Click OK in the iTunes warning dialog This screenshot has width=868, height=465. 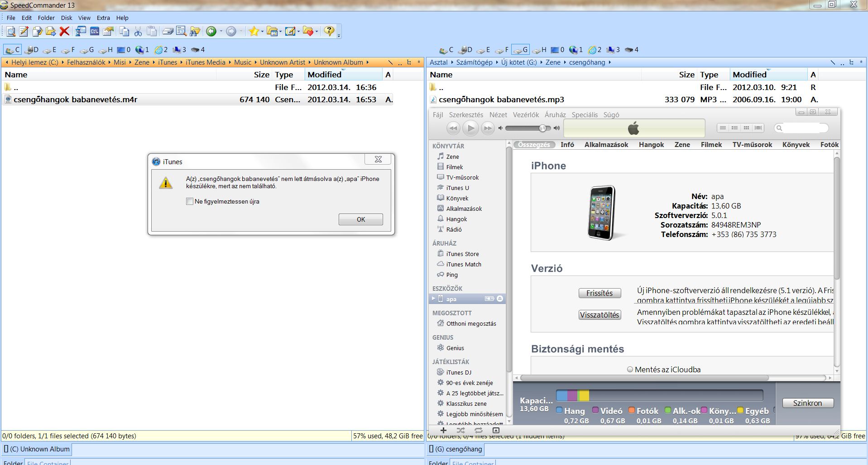[x=360, y=219]
